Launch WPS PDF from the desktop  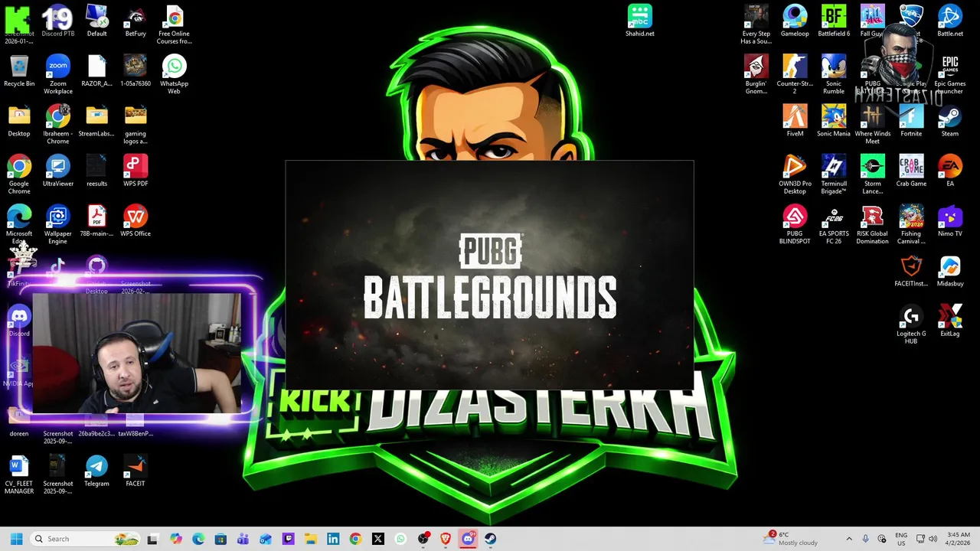click(136, 171)
